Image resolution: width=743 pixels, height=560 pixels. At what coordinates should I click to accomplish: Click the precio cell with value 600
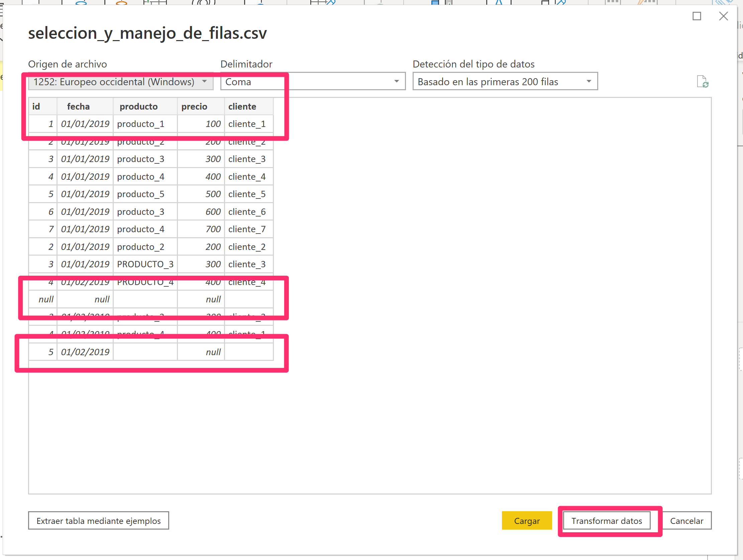[201, 212]
